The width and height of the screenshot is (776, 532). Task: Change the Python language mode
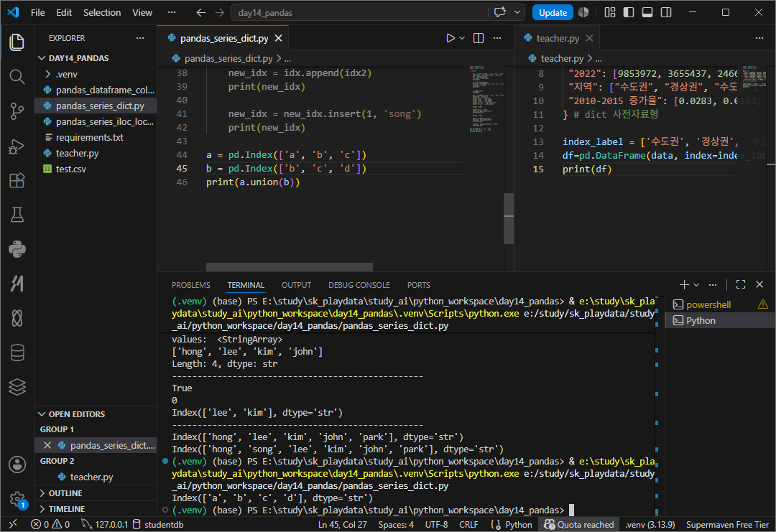tap(519, 525)
